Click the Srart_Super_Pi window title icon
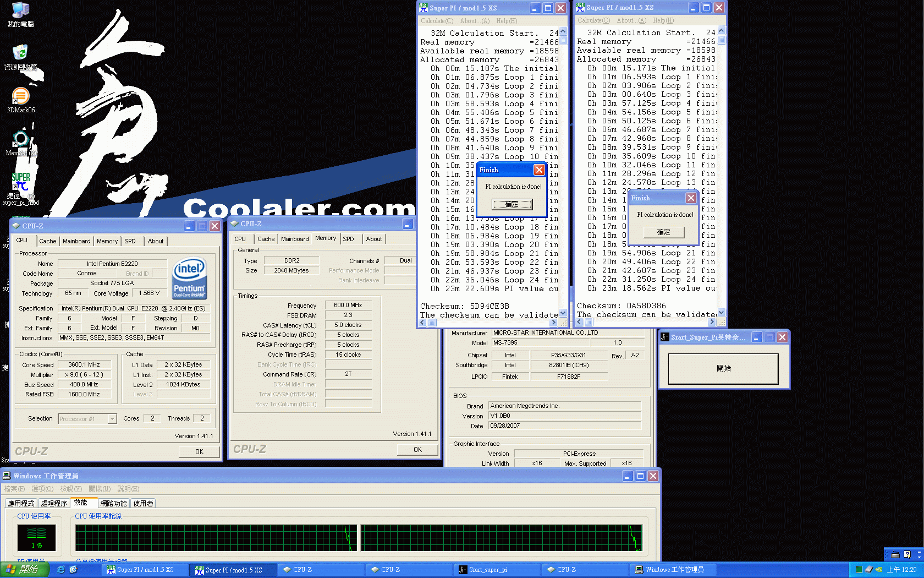 pyautogui.click(x=665, y=337)
